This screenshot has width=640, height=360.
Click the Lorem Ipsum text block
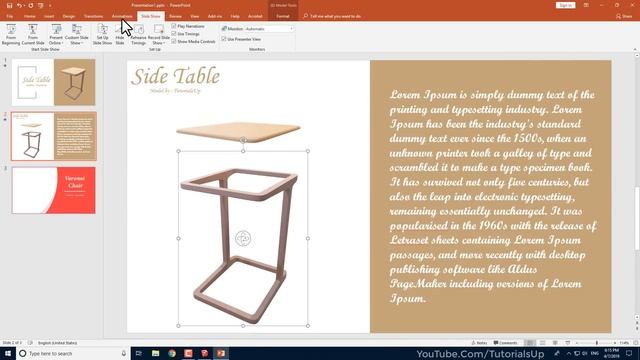click(493, 196)
